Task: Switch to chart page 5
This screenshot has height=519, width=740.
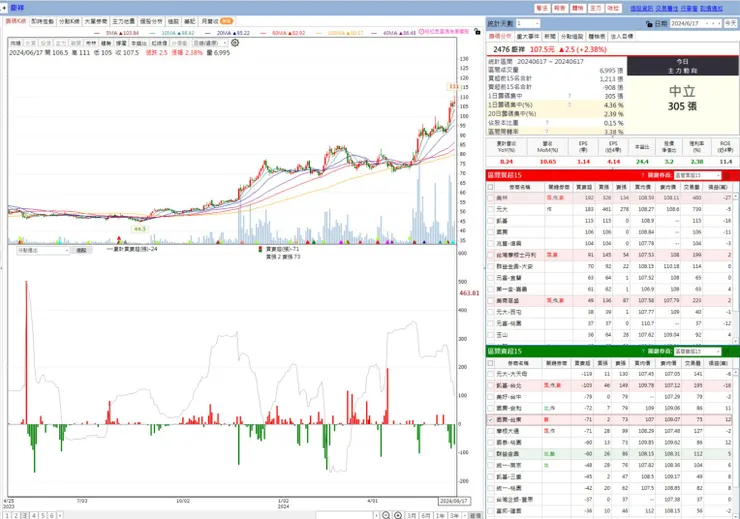Action: (x=42, y=516)
